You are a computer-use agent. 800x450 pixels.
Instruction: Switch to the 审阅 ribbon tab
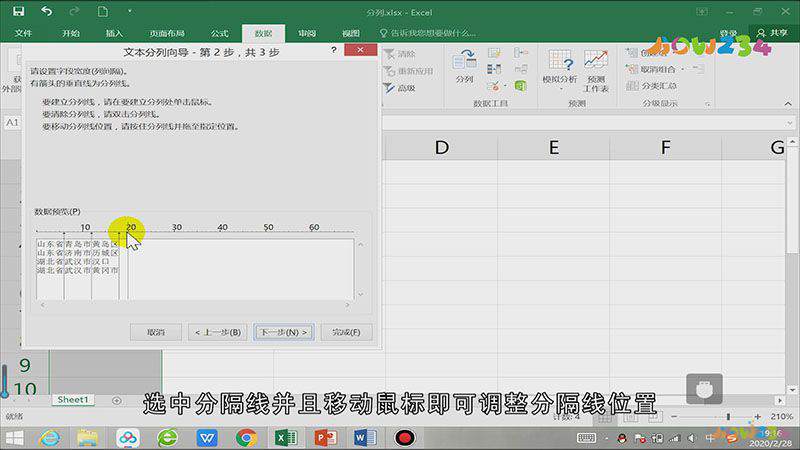pos(307,33)
